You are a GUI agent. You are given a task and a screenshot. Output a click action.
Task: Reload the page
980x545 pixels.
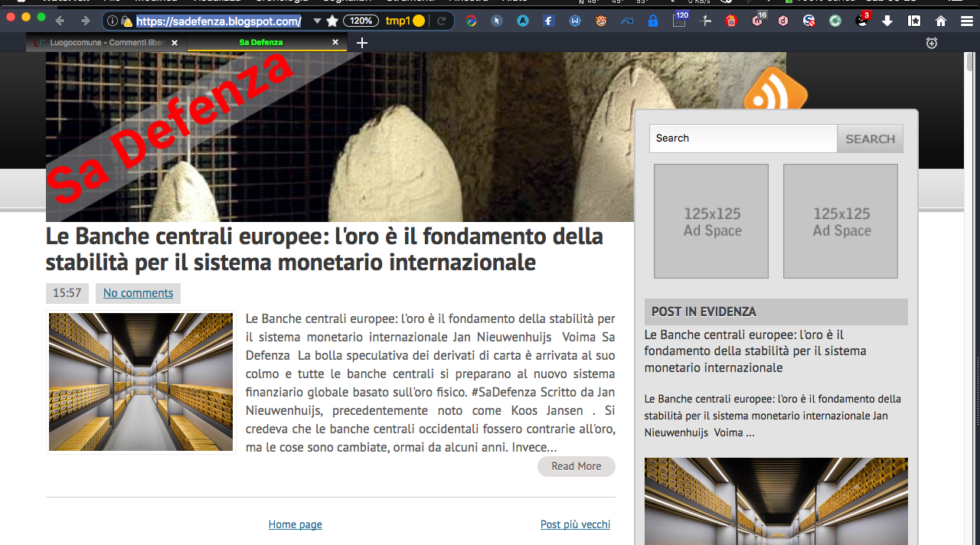442,21
